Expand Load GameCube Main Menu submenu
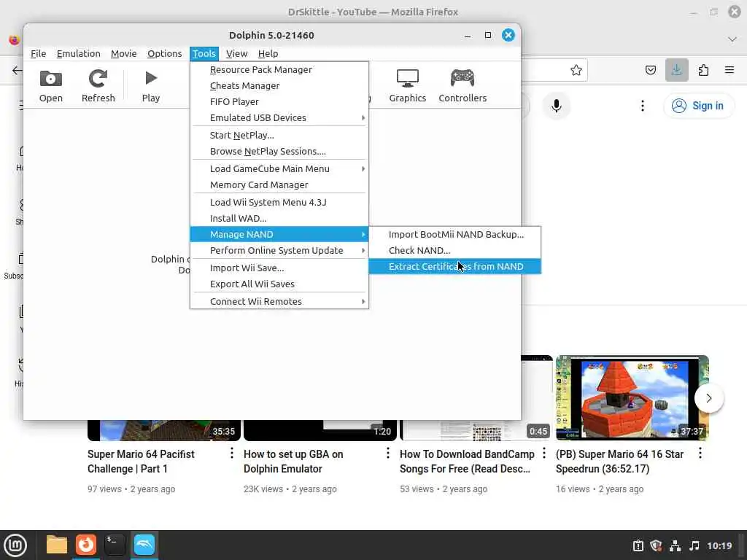This screenshot has width=747, height=560. 279,168
